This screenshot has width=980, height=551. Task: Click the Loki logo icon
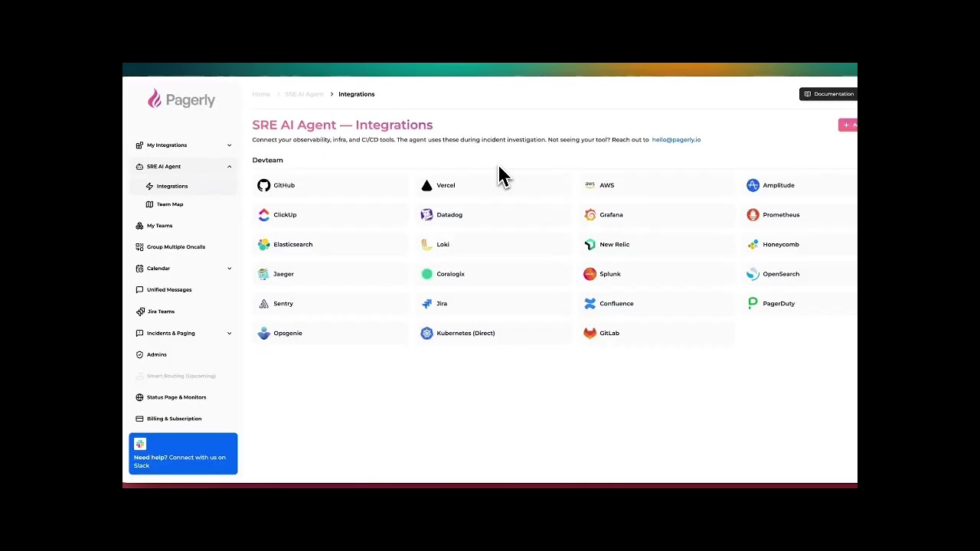(x=426, y=244)
